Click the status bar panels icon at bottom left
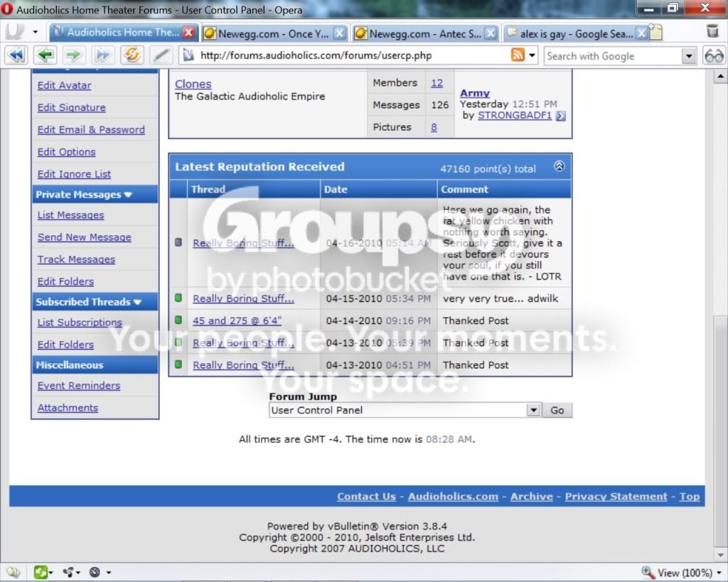The height and width of the screenshot is (582, 728). (13, 572)
